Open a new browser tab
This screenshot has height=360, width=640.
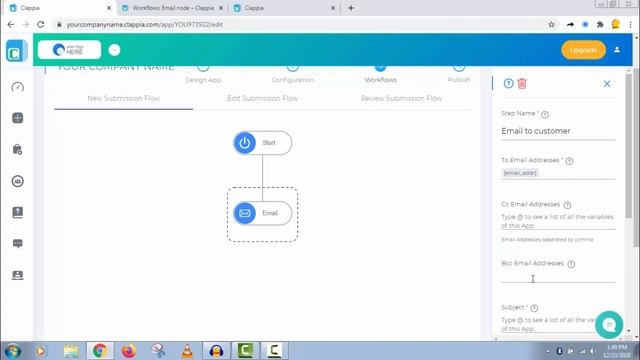pyautogui.click(x=351, y=8)
